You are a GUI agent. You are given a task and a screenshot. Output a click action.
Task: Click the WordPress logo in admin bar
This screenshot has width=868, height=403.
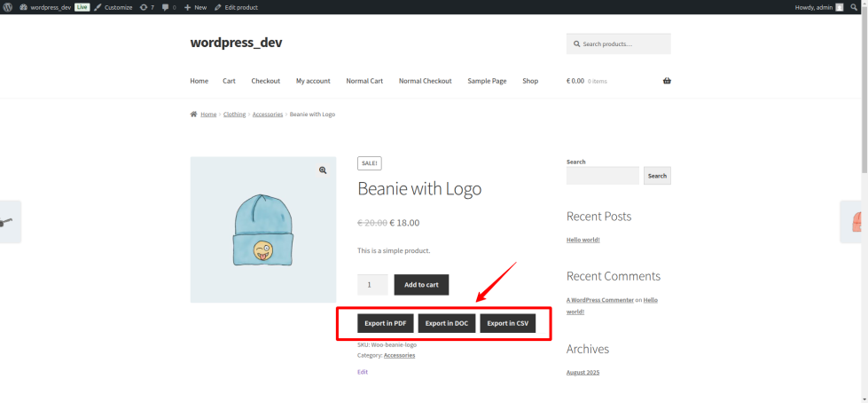tap(8, 7)
